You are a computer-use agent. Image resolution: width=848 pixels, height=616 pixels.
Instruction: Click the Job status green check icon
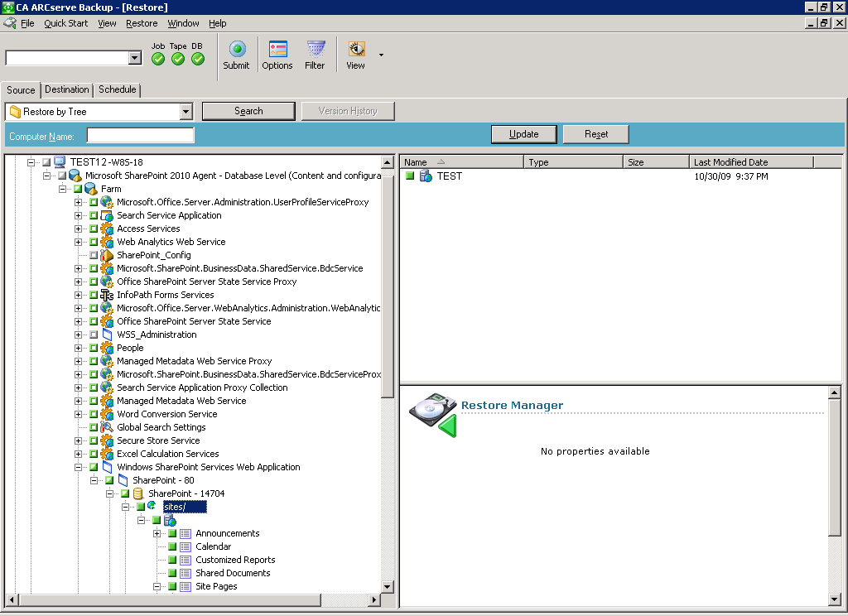click(x=158, y=59)
